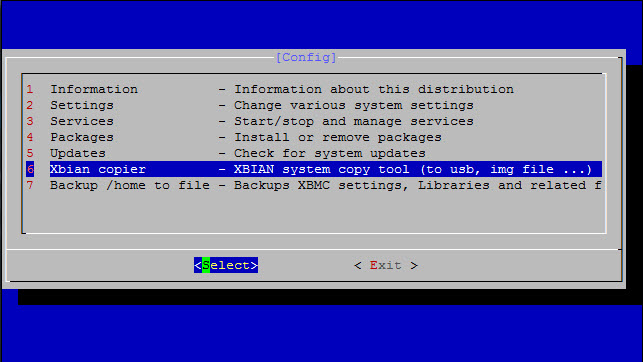The width and height of the screenshot is (643, 362).
Task: Click red number 2 beside Settings
Action: pyautogui.click(x=30, y=105)
